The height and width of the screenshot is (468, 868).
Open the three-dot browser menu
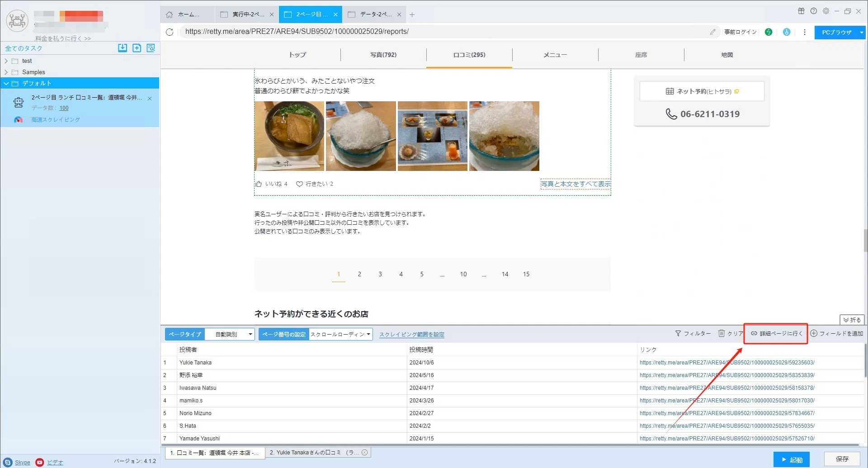pyautogui.click(x=804, y=32)
